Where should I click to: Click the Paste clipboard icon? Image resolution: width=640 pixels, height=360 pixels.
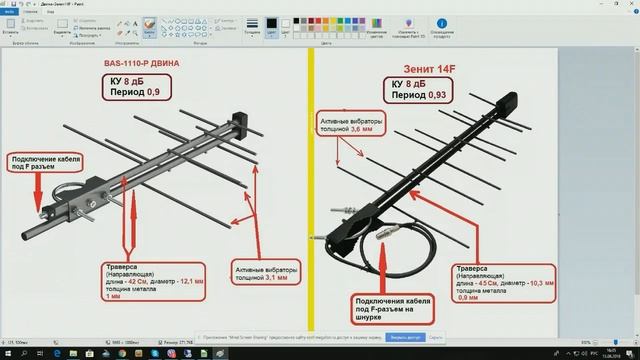[11, 24]
